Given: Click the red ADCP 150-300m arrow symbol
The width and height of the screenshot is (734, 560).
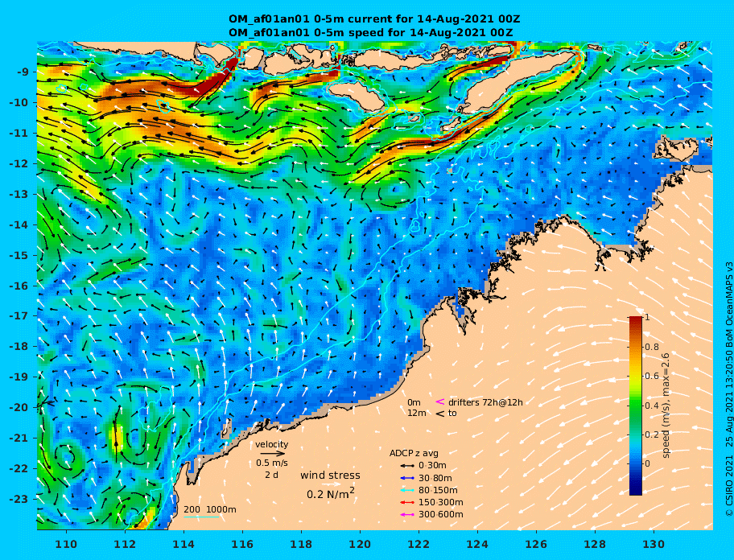Looking at the screenshot, I should coord(407,502).
